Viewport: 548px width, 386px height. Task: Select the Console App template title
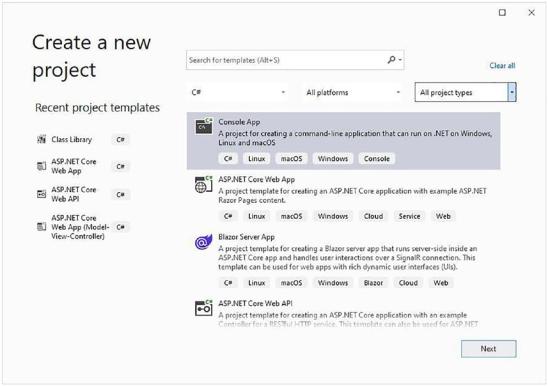pos(239,122)
